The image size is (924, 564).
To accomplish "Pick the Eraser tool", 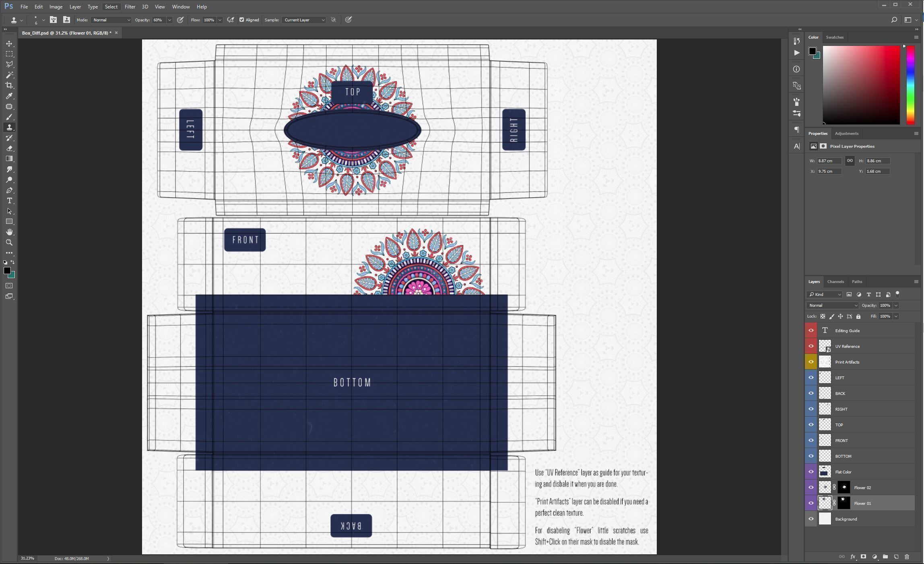I will click(x=9, y=149).
